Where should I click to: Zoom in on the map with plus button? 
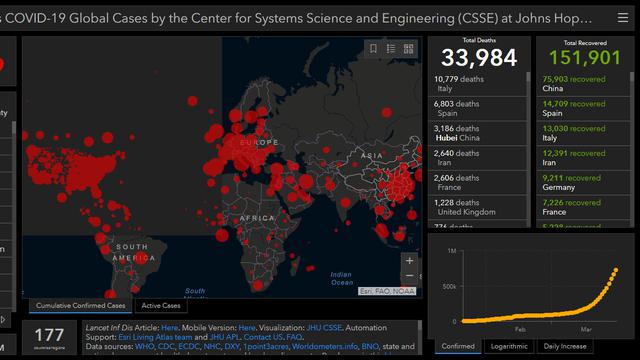click(x=409, y=260)
